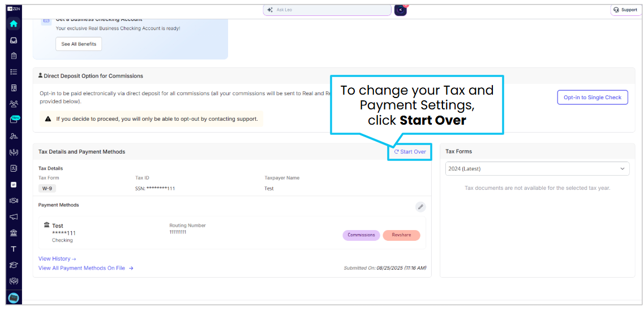
Task: Open the Support button
Action: pyautogui.click(x=626, y=10)
